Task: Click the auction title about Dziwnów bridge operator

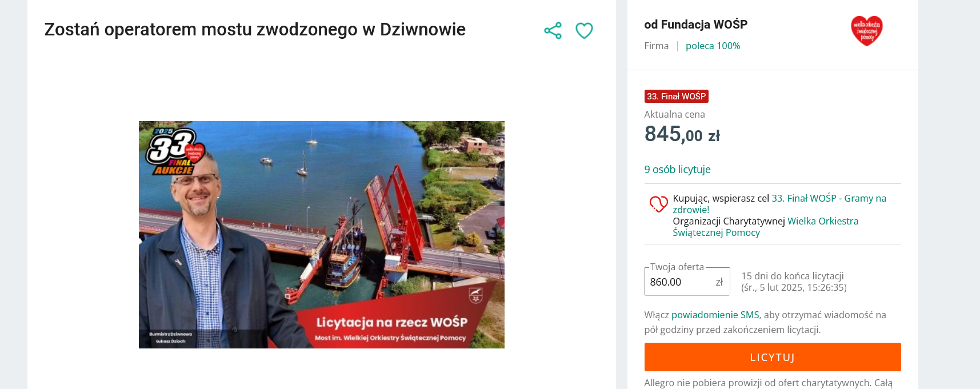Action: point(255,29)
